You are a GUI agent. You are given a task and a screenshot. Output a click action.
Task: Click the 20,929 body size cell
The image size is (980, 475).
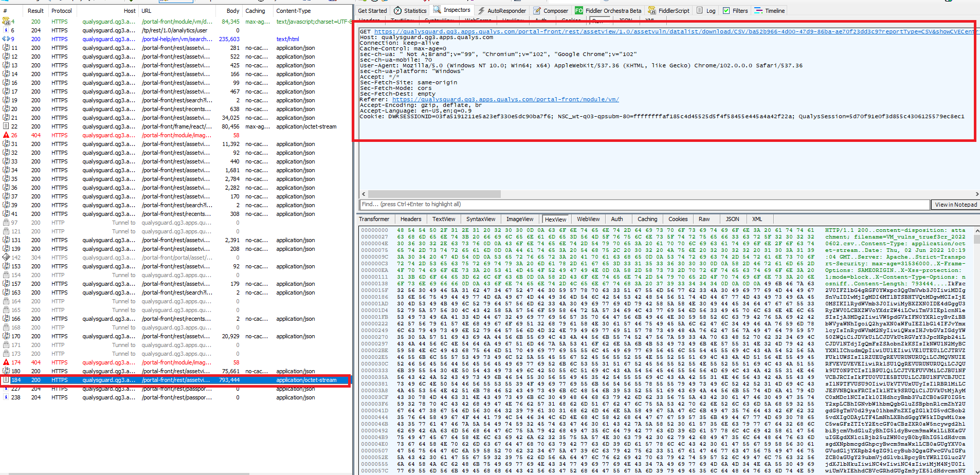pos(230,336)
